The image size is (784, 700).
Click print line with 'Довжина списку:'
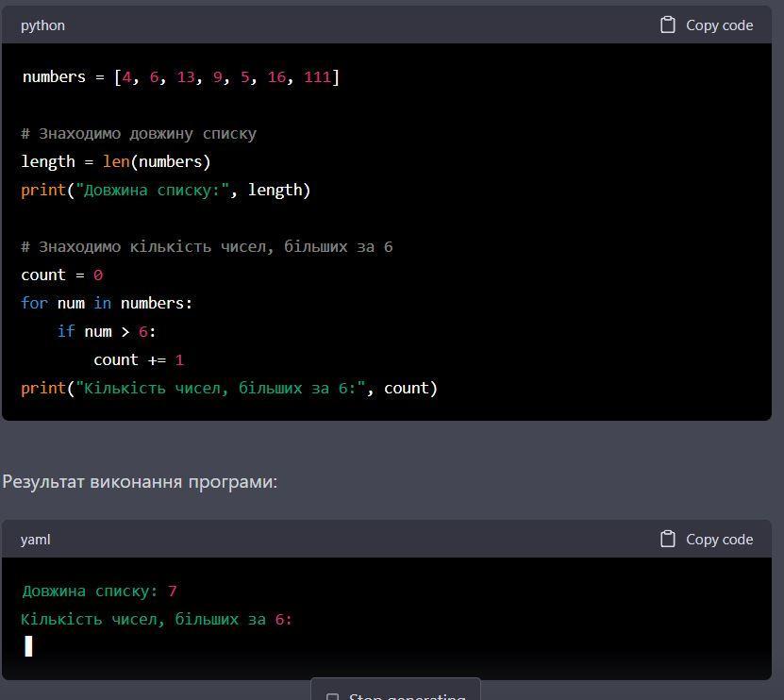click(165, 190)
